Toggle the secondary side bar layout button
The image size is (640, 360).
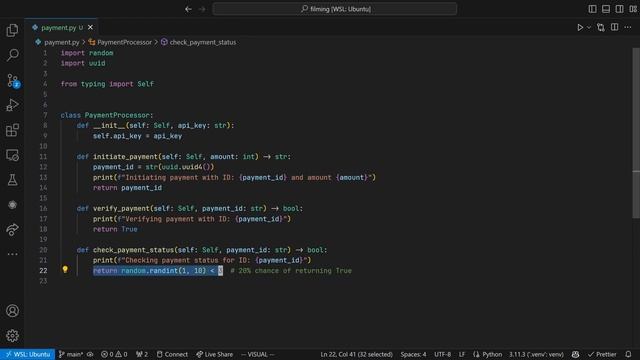619,9
